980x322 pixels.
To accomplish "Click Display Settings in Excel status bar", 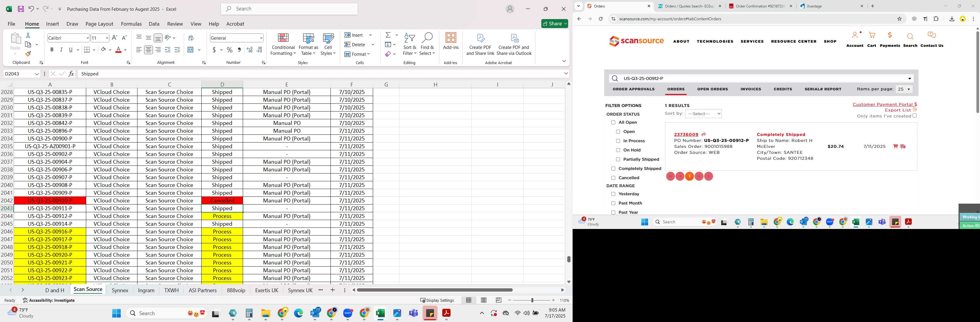I will pyautogui.click(x=437, y=300).
